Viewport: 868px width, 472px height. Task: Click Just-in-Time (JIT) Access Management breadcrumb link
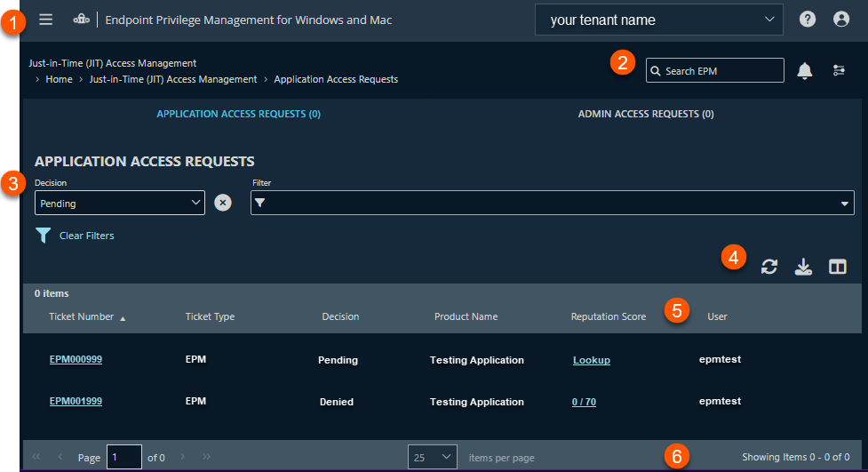[173, 79]
